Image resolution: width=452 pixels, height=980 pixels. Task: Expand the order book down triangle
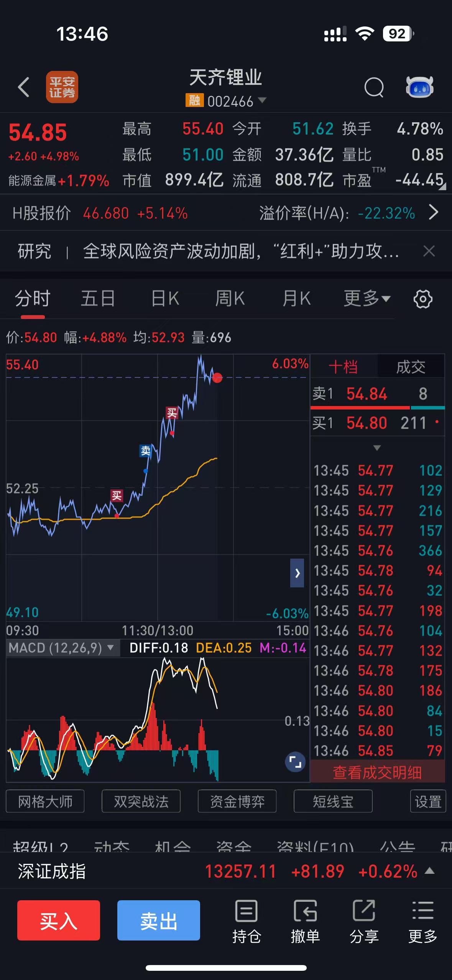[377, 448]
